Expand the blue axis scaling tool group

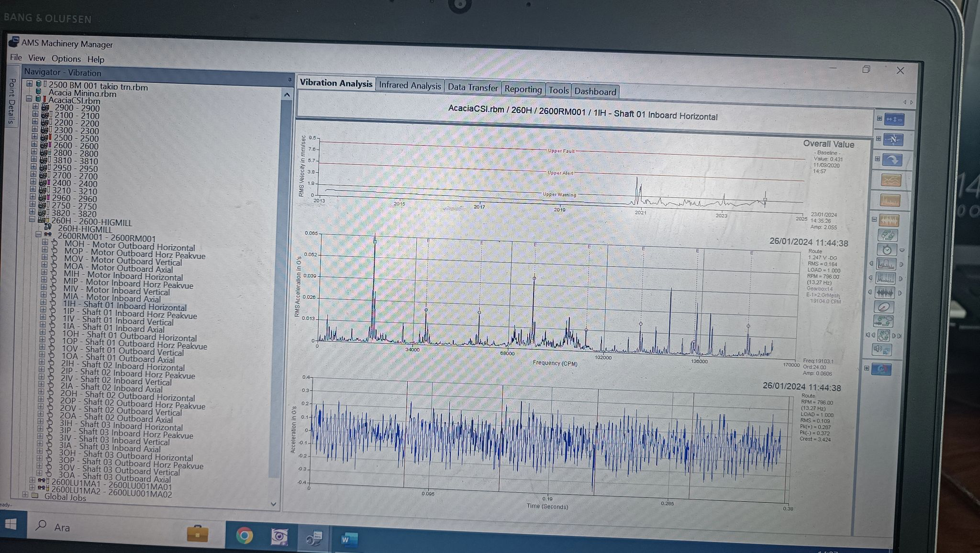(x=880, y=118)
